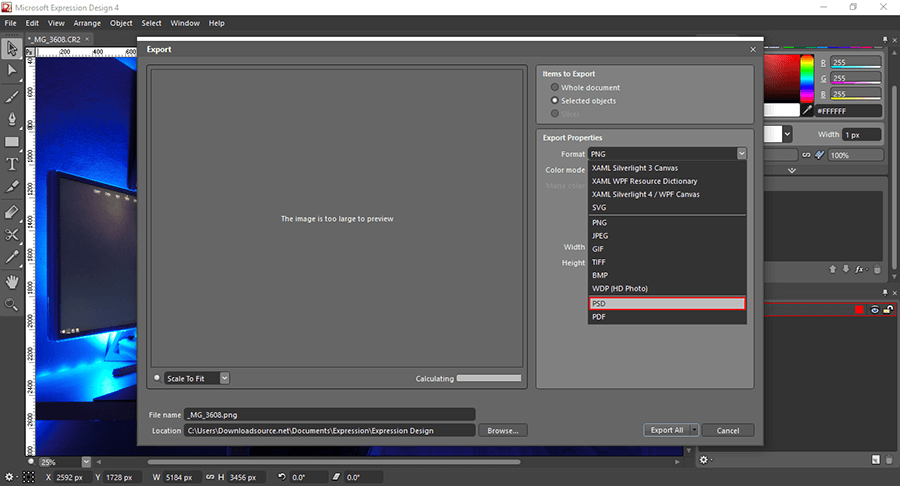Select the Zoom magnifier tool
Screen dimensions: 900x486
pos(11,305)
